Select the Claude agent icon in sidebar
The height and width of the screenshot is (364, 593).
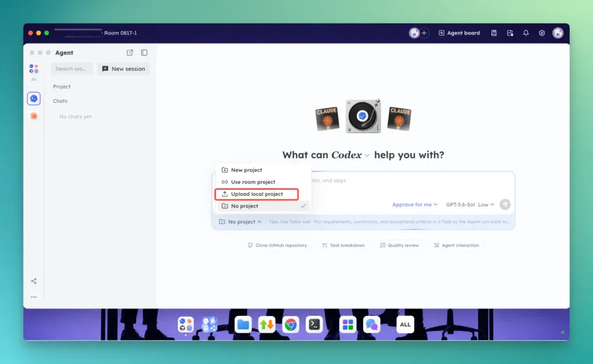pyautogui.click(x=33, y=116)
